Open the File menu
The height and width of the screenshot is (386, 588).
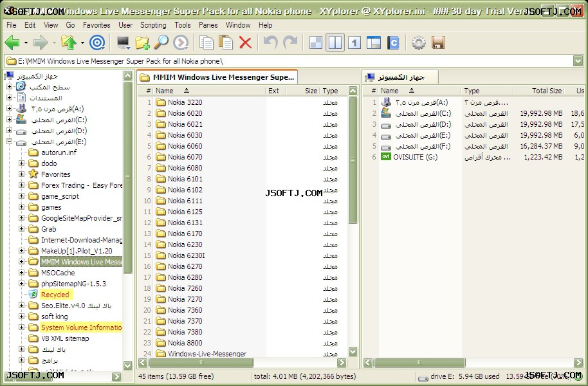[x=12, y=25]
